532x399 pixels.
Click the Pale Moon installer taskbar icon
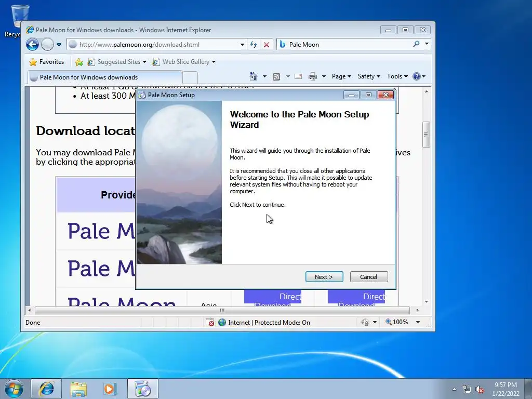pos(142,389)
